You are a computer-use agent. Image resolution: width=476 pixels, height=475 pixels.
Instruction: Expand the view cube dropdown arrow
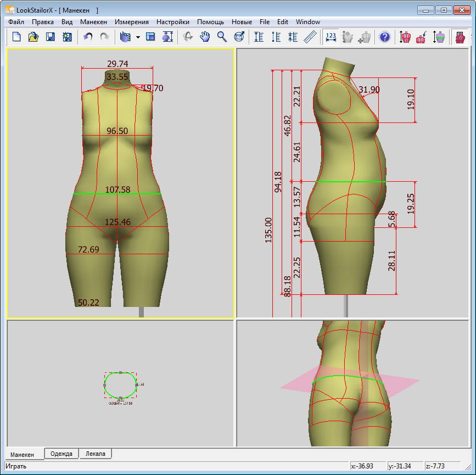click(x=138, y=37)
